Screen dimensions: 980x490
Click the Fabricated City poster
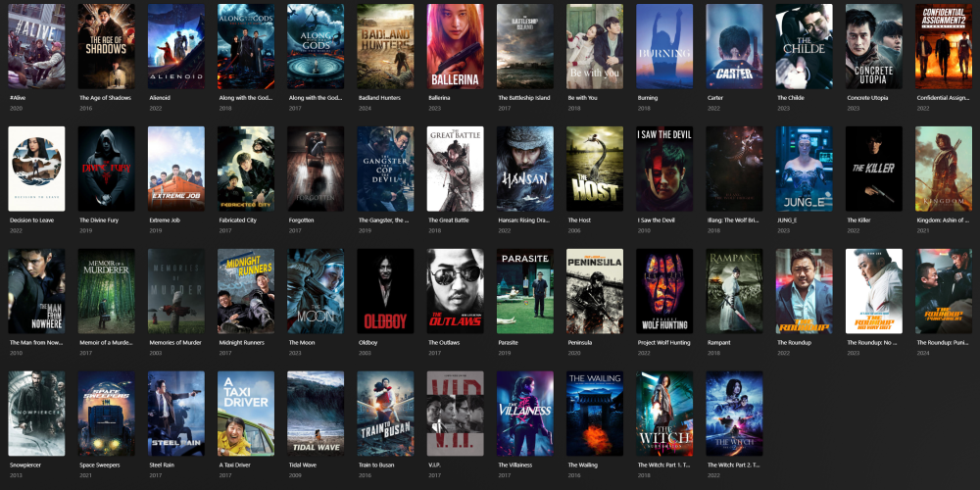[x=246, y=169]
